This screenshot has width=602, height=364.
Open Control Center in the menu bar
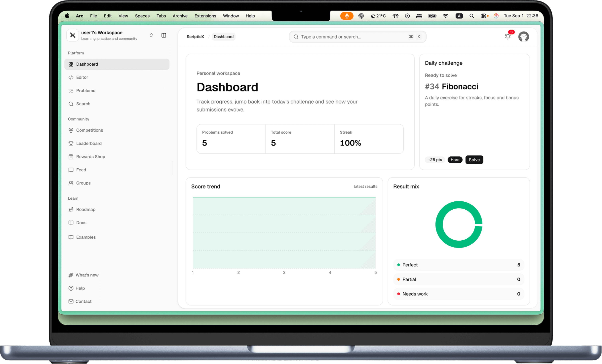pos(483,16)
